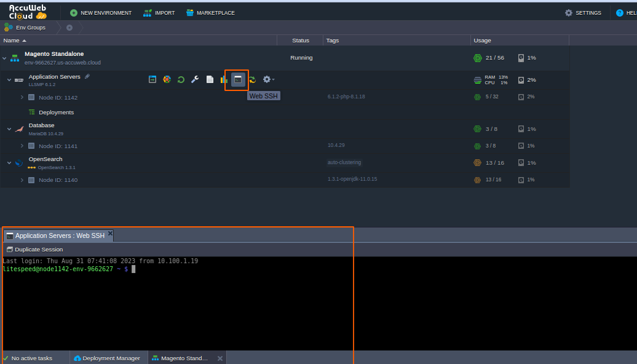
Task: Click the Restart Nodes icon
Action: [x=181, y=80]
